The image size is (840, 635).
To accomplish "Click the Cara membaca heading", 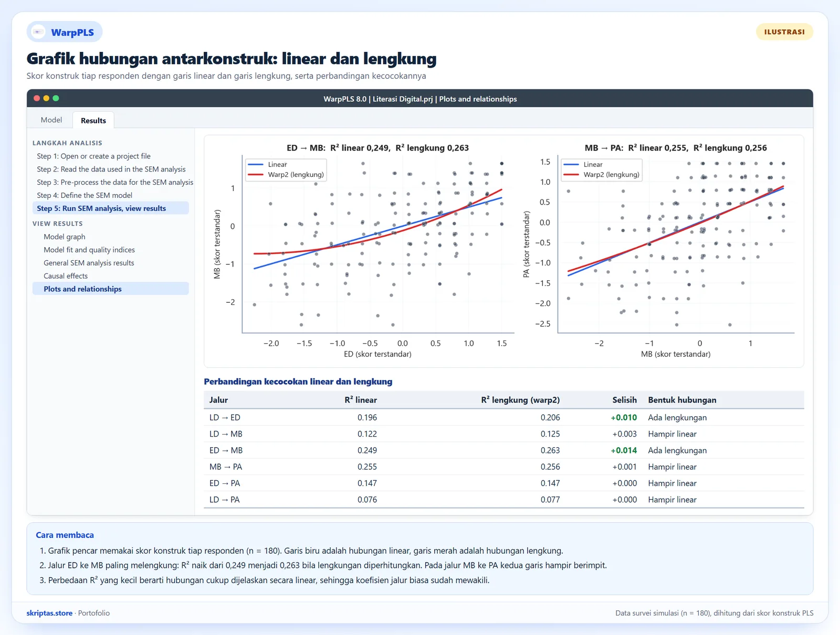I will click(x=65, y=535).
